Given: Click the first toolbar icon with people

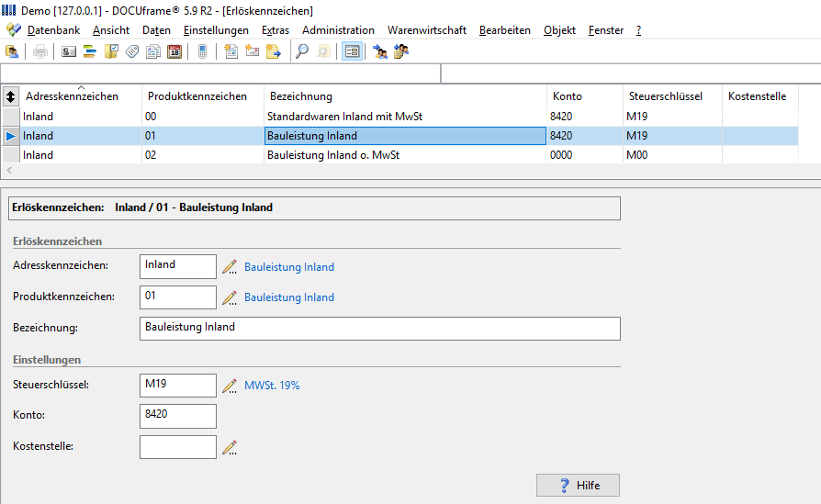Looking at the screenshot, I should (12, 51).
